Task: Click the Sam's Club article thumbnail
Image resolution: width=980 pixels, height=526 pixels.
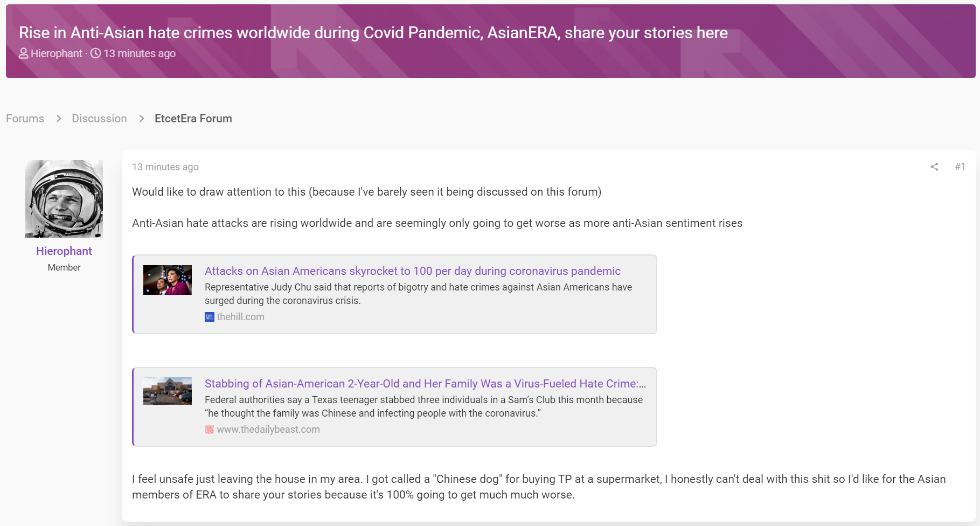Action: (x=168, y=391)
